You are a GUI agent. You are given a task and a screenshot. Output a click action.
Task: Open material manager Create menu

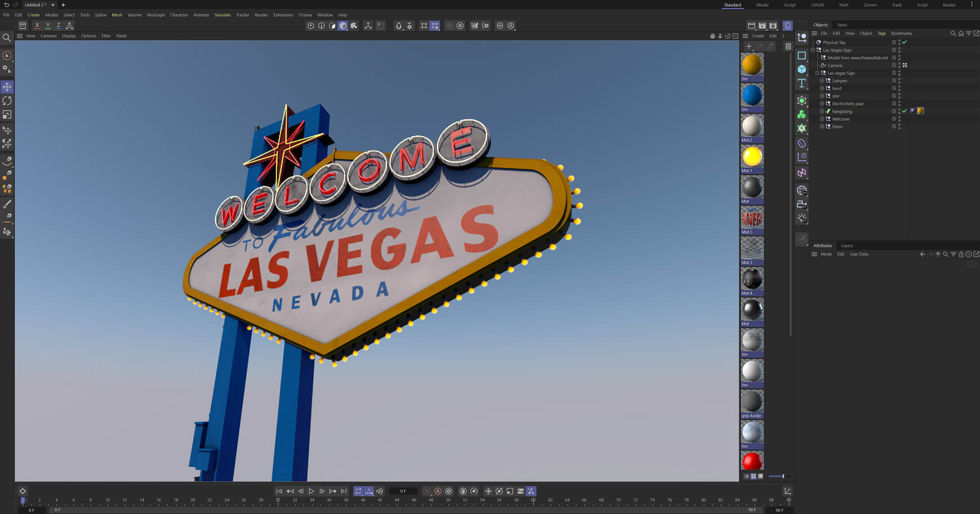coord(758,36)
